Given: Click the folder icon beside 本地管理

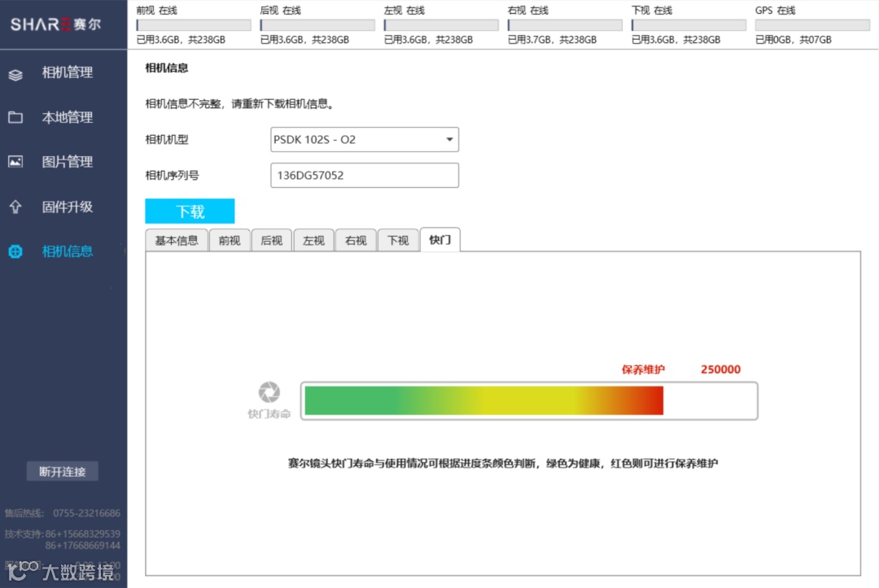Looking at the screenshot, I should (x=15, y=117).
